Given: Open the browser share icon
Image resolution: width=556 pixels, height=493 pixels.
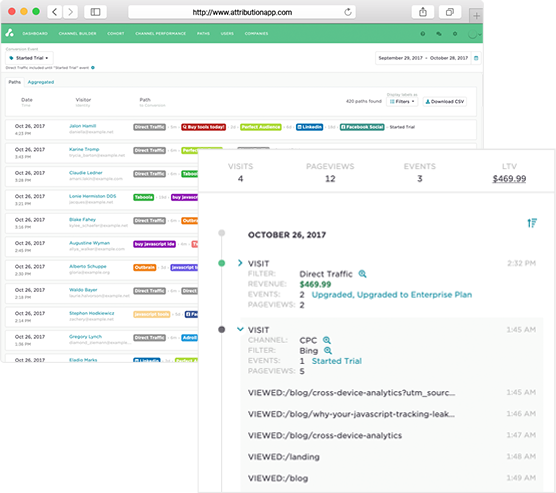Looking at the screenshot, I should coord(423,12).
